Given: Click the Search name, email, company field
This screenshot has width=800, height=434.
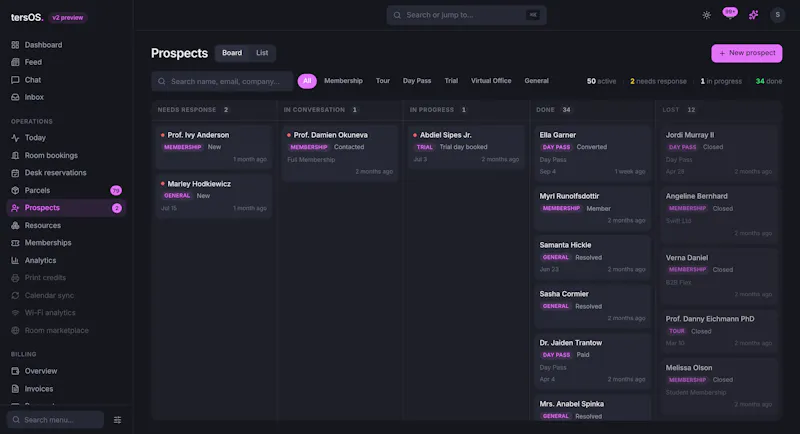Looking at the screenshot, I should pyautogui.click(x=222, y=81).
